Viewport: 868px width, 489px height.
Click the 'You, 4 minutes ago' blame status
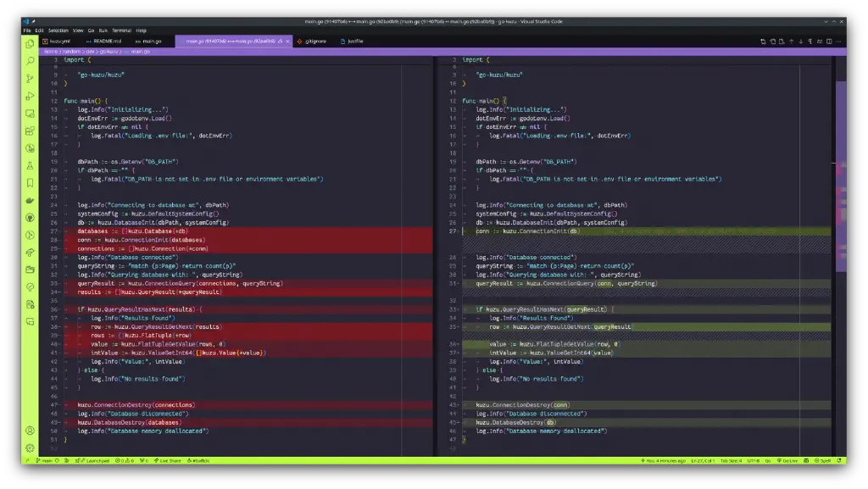tap(663, 461)
